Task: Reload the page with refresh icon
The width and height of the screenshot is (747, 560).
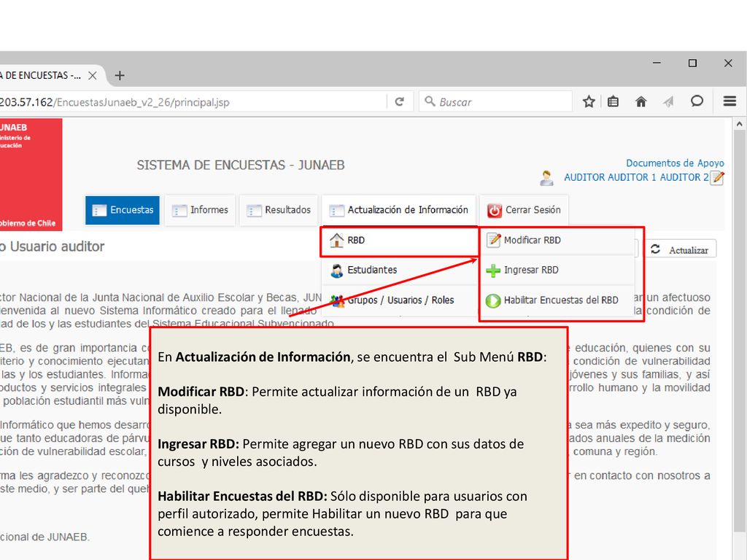Action: pos(399,101)
